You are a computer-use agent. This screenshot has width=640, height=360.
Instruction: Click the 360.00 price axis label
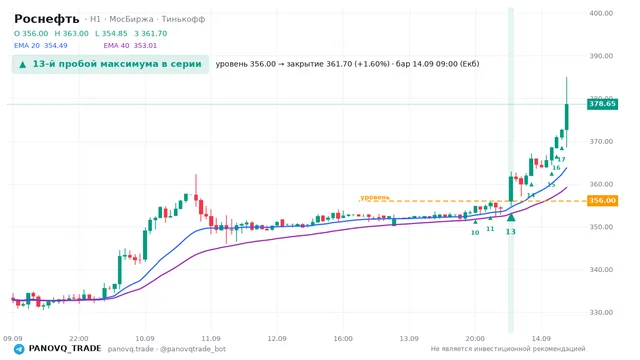[x=601, y=184]
